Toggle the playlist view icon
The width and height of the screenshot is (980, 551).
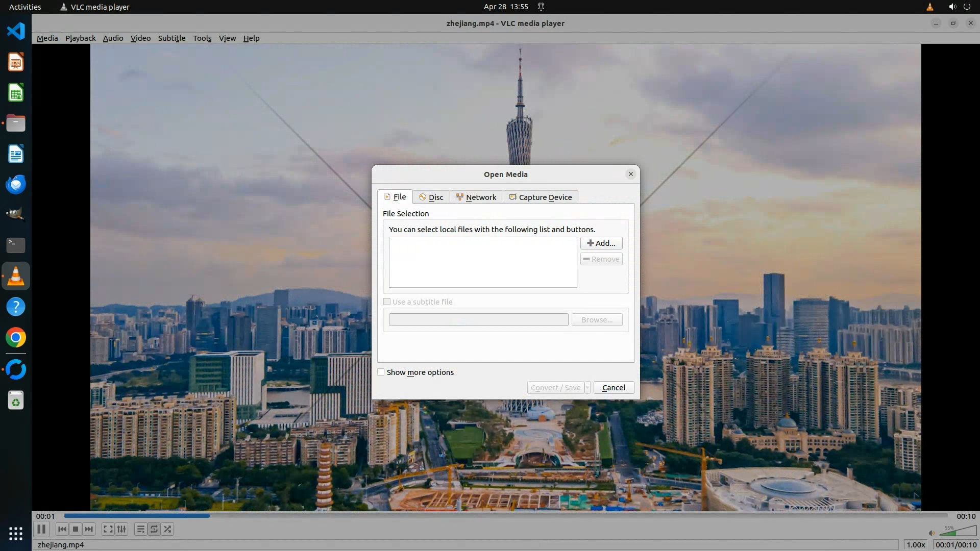[140, 529]
